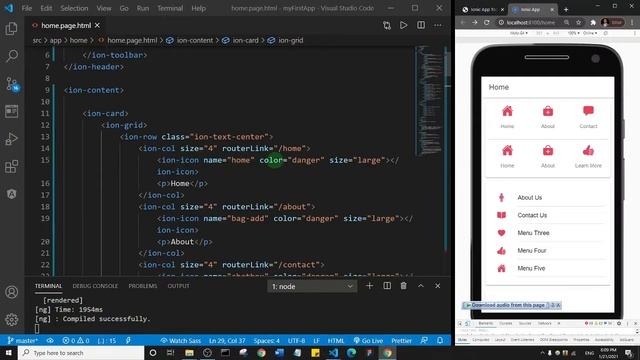This screenshot has height=360, width=640.
Task: Open the Accounts menu icon
Action: click(11, 292)
